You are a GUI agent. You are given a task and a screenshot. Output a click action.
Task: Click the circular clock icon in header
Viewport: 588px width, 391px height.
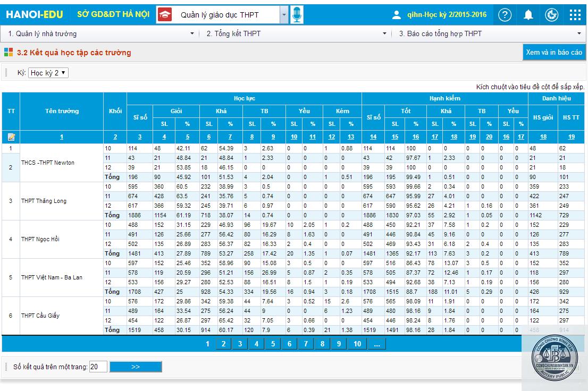[551, 15]
